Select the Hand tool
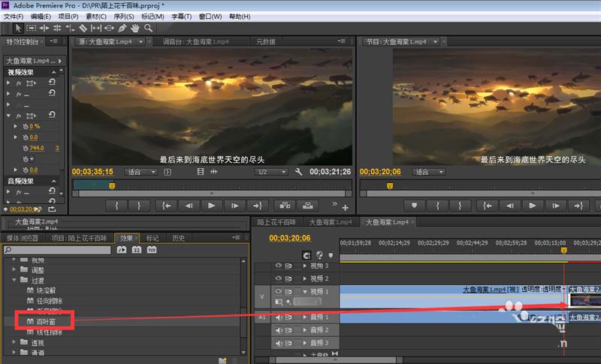 click(135, 28)
